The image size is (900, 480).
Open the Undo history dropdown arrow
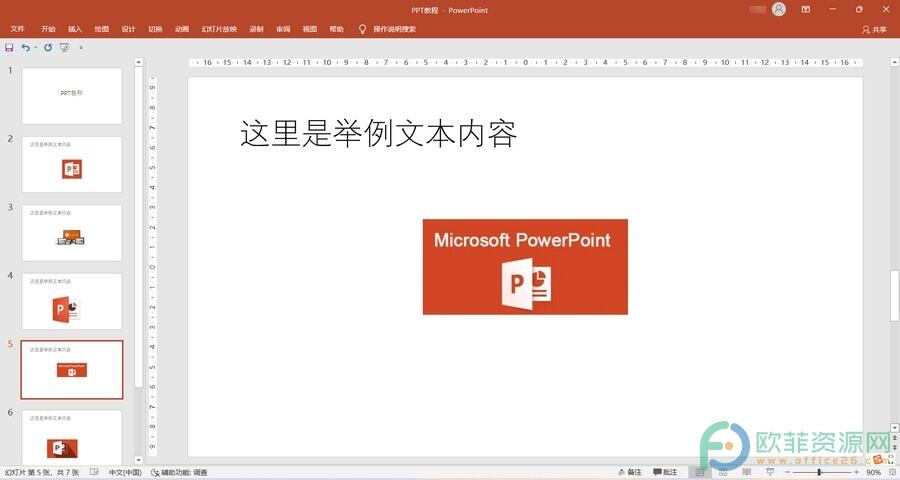tap(36, 48)
